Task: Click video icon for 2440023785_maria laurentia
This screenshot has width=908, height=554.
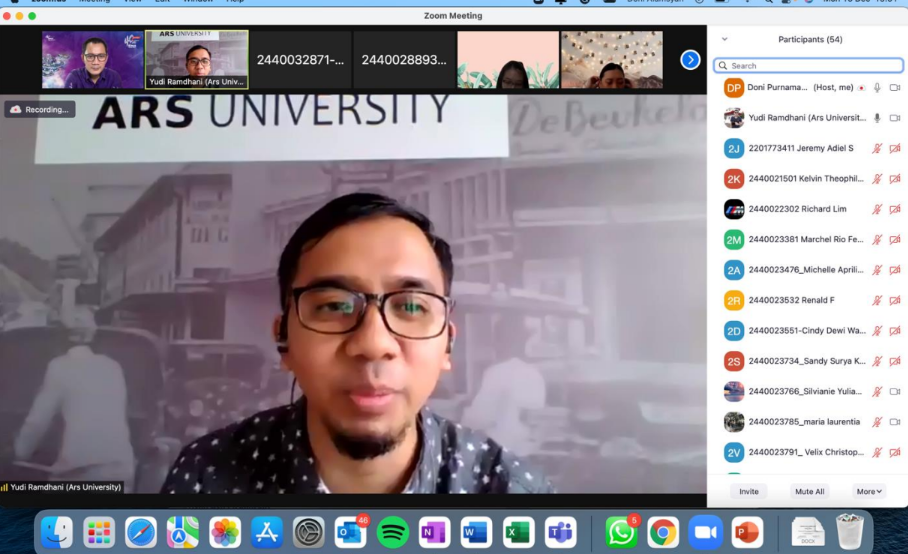Action: (x=895, y=422)
